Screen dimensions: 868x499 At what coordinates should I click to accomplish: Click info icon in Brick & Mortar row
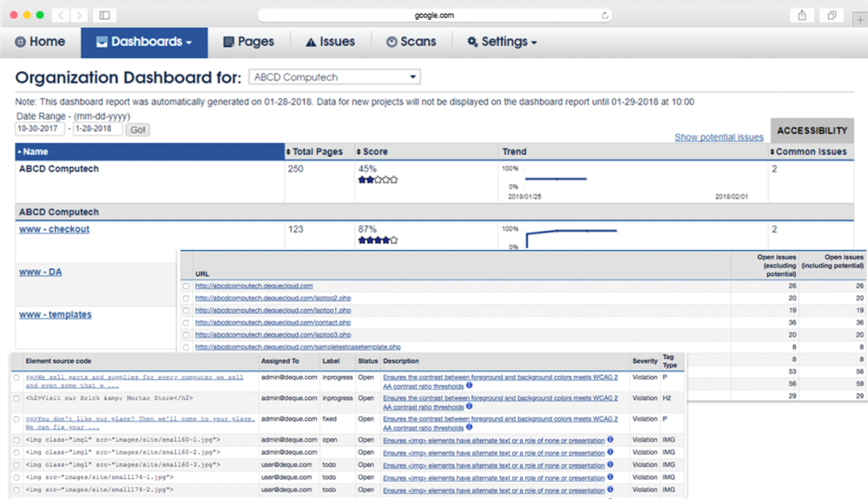tap(469, 406)
